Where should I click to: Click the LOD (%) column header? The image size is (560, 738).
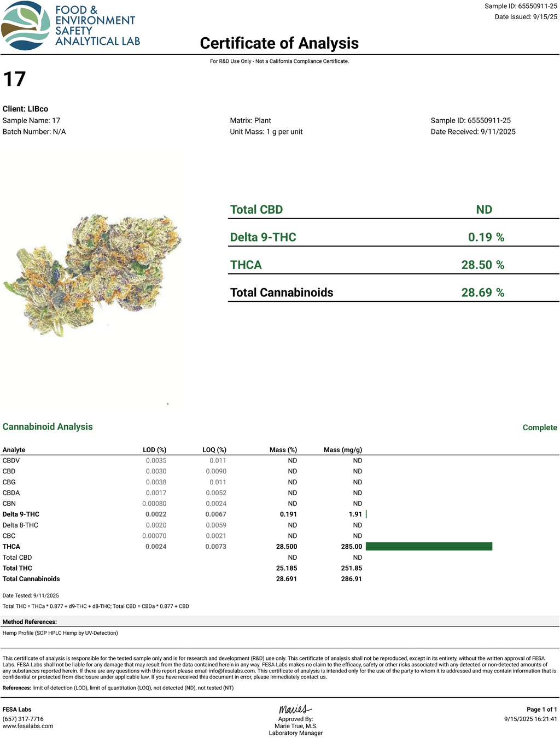(x=154, y=450)
